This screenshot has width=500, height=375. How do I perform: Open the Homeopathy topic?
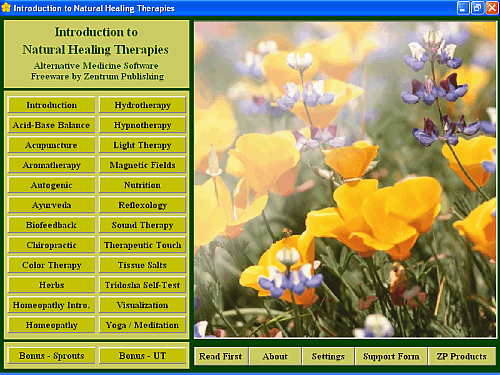[x=52, y=325]
